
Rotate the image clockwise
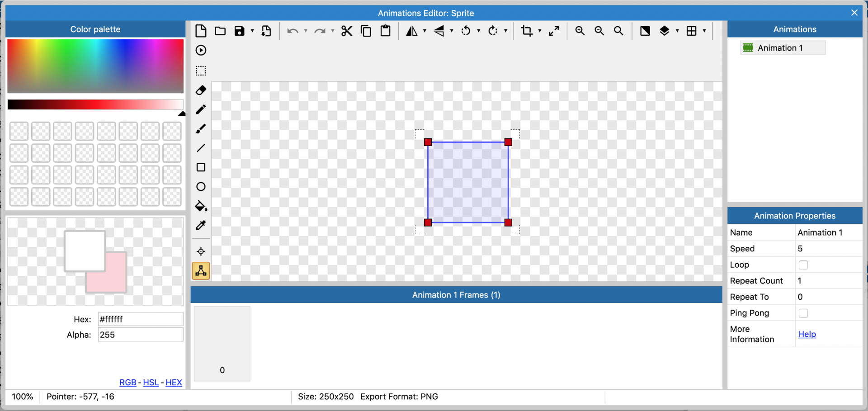coord(493,31)
